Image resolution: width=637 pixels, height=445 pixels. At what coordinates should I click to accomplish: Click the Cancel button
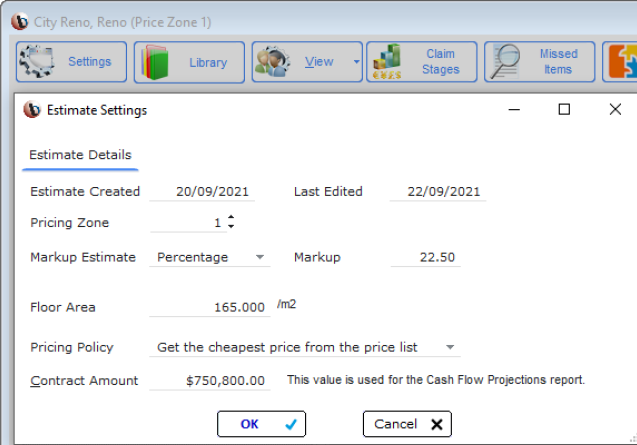click(407, 424)
